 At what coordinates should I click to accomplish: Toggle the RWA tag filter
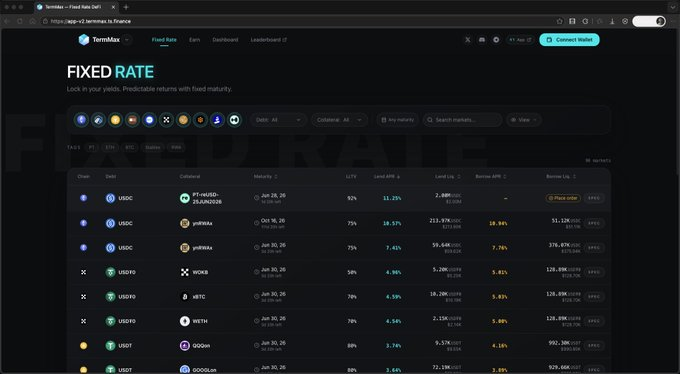coord(176,148)
